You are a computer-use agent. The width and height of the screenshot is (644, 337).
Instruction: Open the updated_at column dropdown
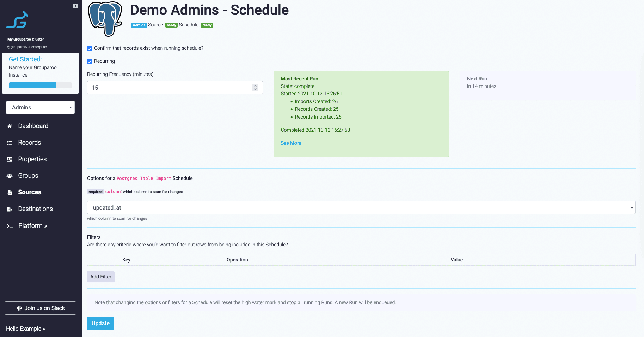[x=361, y=207]
